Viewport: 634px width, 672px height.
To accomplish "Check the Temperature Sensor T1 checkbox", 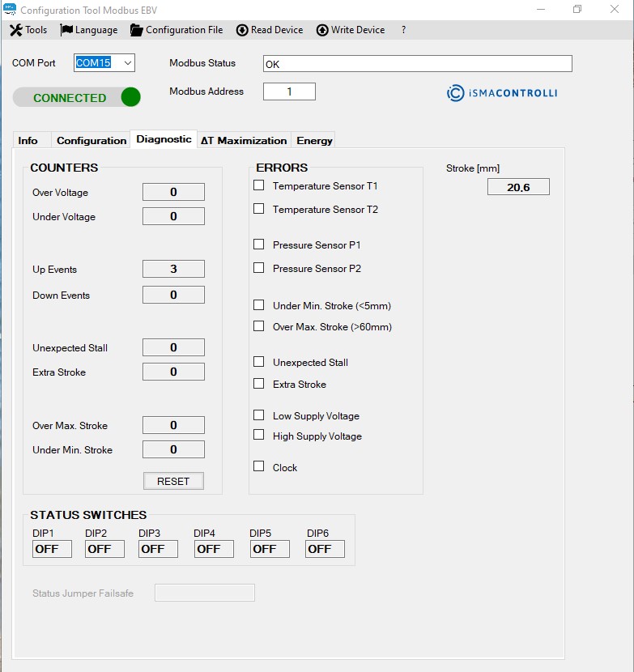I will (x=259, y=185).
